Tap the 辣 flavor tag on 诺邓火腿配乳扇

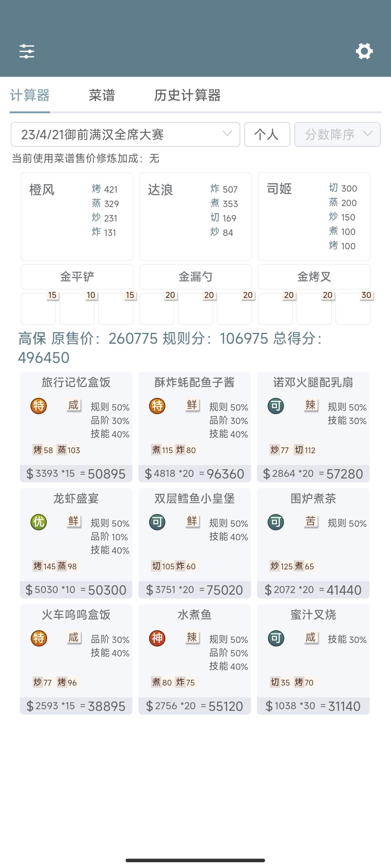[311, 405]
